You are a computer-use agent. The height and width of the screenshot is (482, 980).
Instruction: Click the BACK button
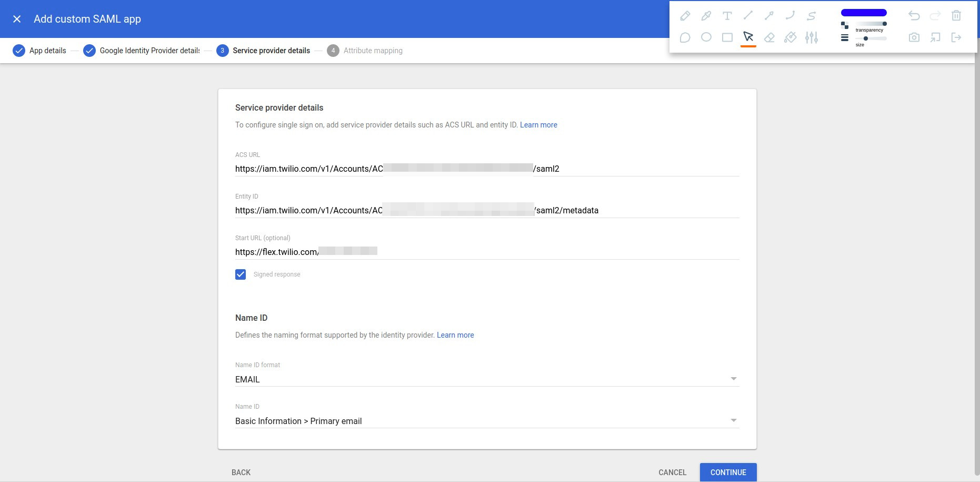241,473
